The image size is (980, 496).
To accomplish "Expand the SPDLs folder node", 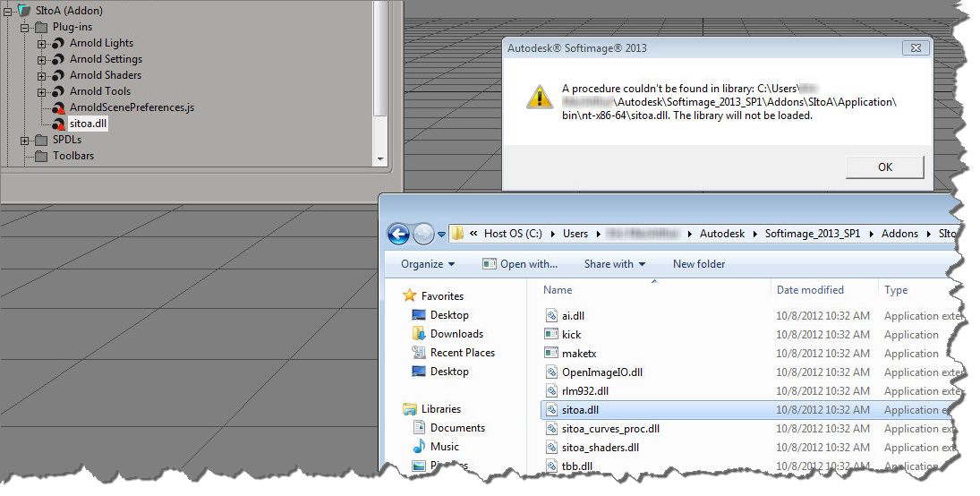I will tap(24, 141).
